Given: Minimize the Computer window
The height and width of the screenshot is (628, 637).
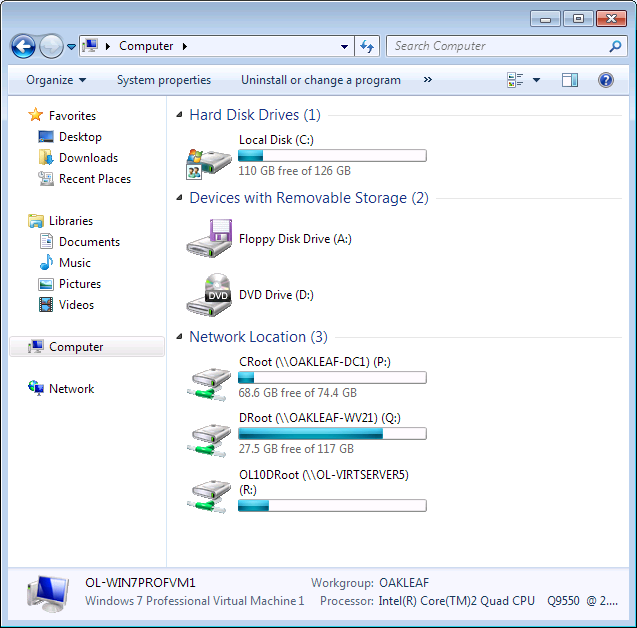Looking at the screenshot, I should click(545, 19).
